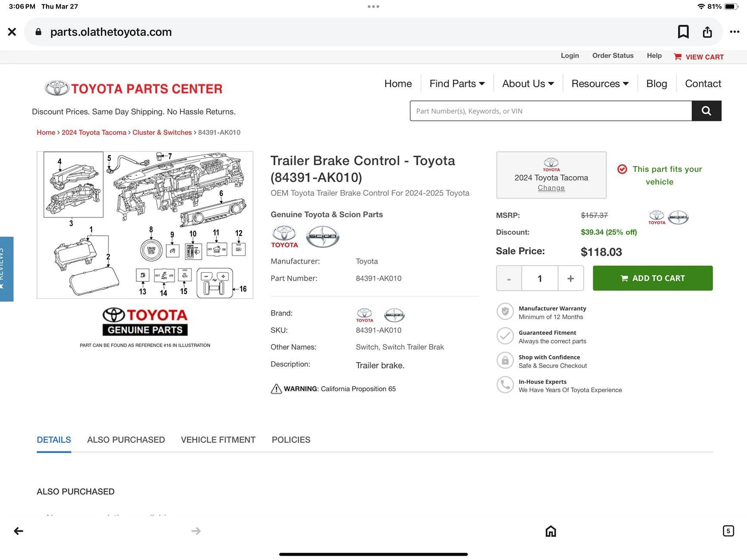The width and height of the screenshot is (747, 560).
Task: Click Toyota logo beside MSRP price
Action: point(657,217)
